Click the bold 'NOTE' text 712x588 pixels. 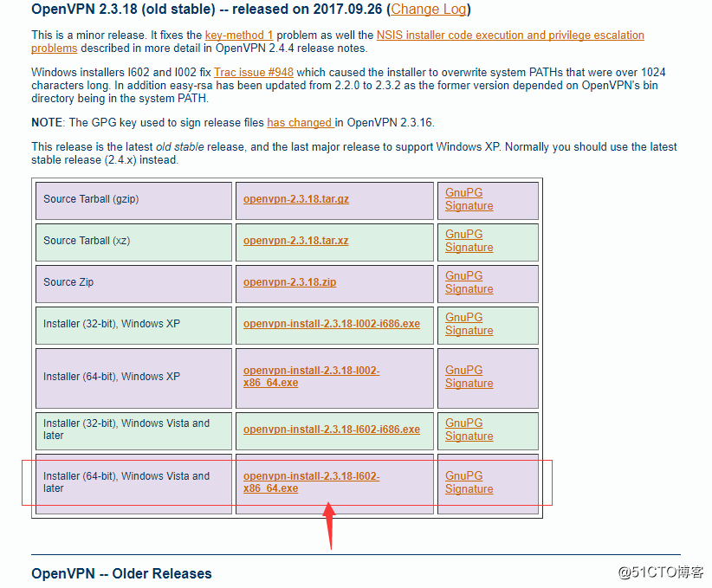(47, 123)
